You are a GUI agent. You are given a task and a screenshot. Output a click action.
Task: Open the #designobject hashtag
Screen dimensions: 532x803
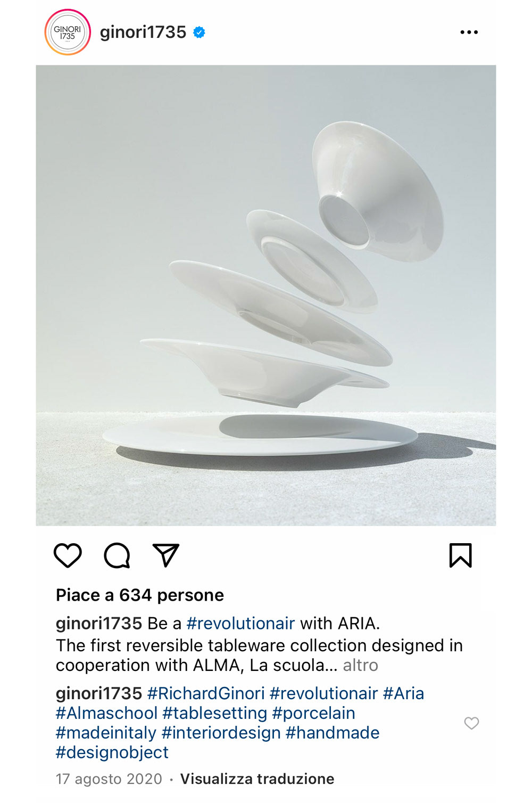pyautogui.click(x=112, y=752)
